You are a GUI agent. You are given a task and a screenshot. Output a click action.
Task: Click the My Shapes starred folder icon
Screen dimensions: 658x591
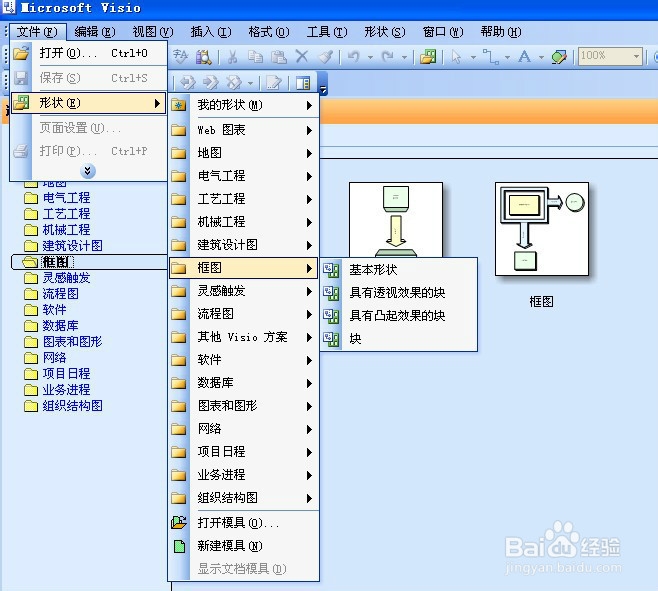(179, 105)
